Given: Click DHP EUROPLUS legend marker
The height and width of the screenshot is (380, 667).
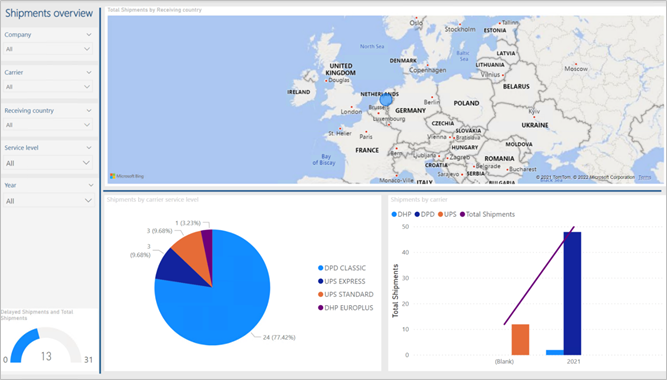Looking at the screenshot, I should click(321, 308).
